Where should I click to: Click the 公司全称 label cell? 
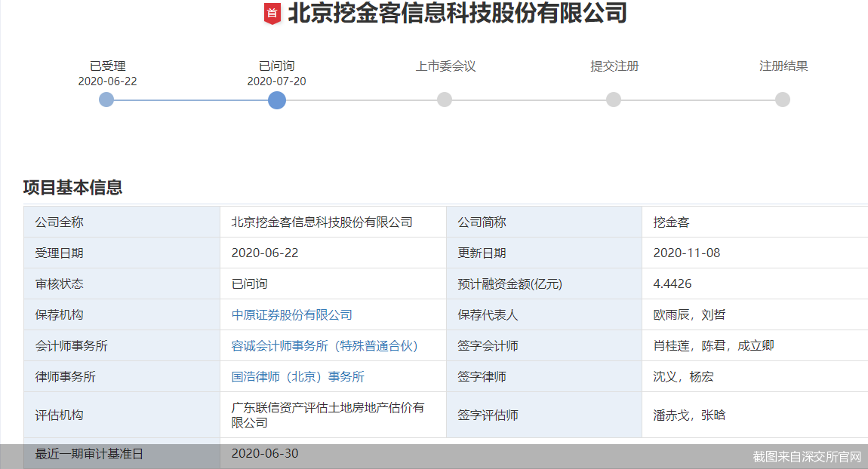coord(122,222)
